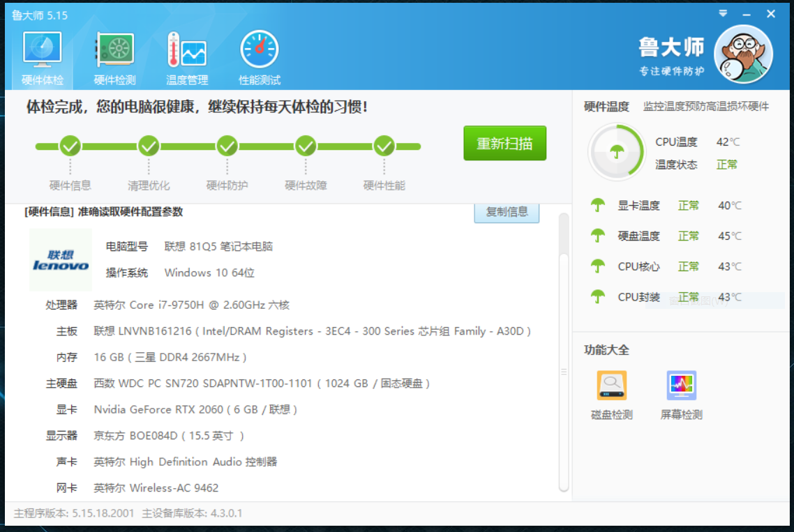Image resolution: width=794 pixels, height=532 pixels.
Task: Go to the 性能测试 tab
Action: pos(260,58)
